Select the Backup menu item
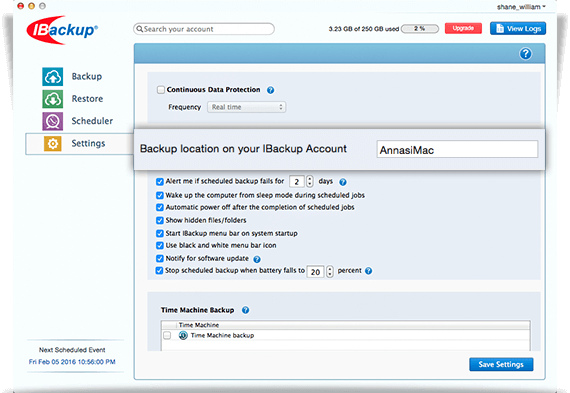Screen dimensions: 570x393 point(87,77)
